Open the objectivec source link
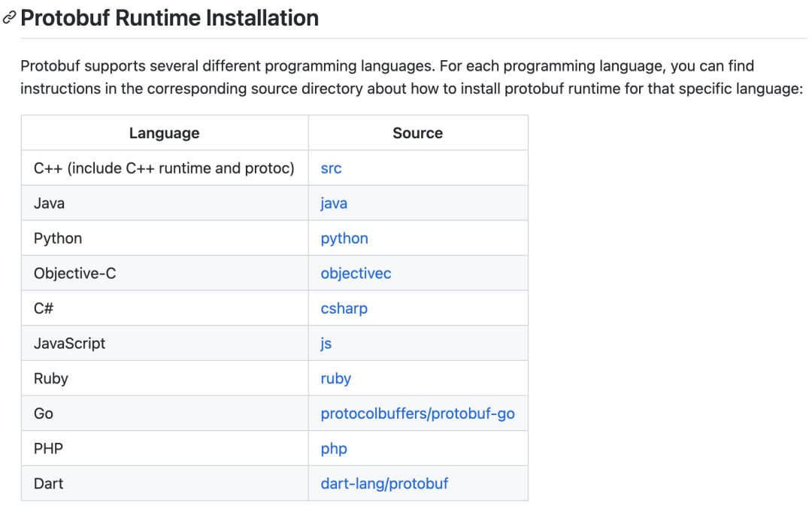This screenshot has height=521, width=812. (356, 274)
